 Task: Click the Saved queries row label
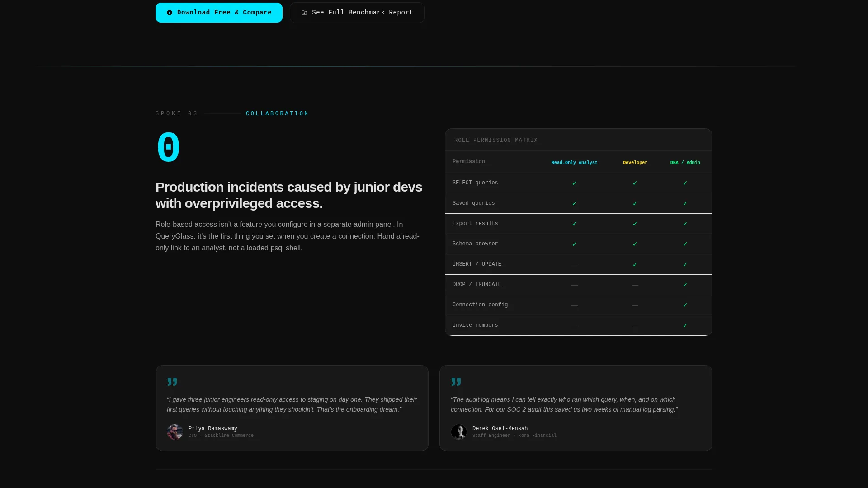pyautogui.click(x=473, y=203)
